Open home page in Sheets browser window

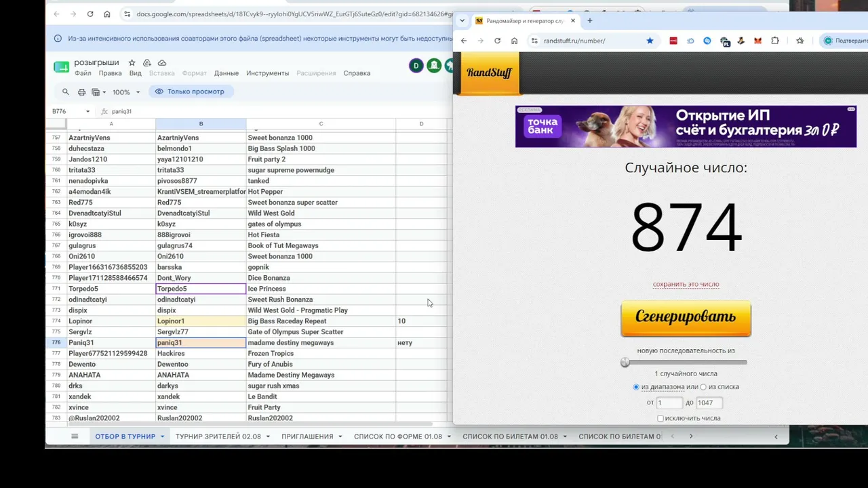(107, 14)
